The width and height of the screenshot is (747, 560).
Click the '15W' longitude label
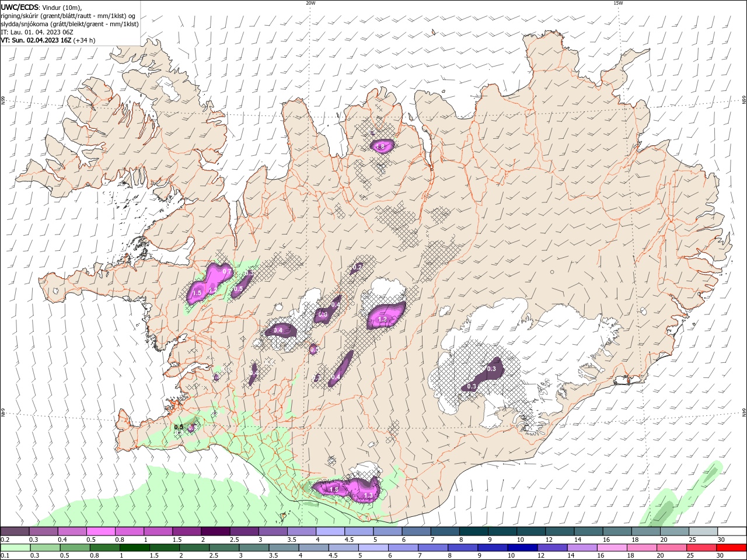pyautogui.click(x=618, y=3)
